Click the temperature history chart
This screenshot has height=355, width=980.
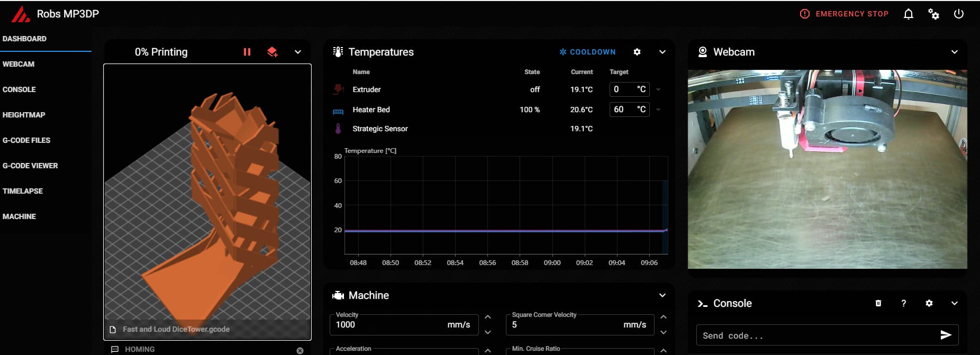(506, 205)
